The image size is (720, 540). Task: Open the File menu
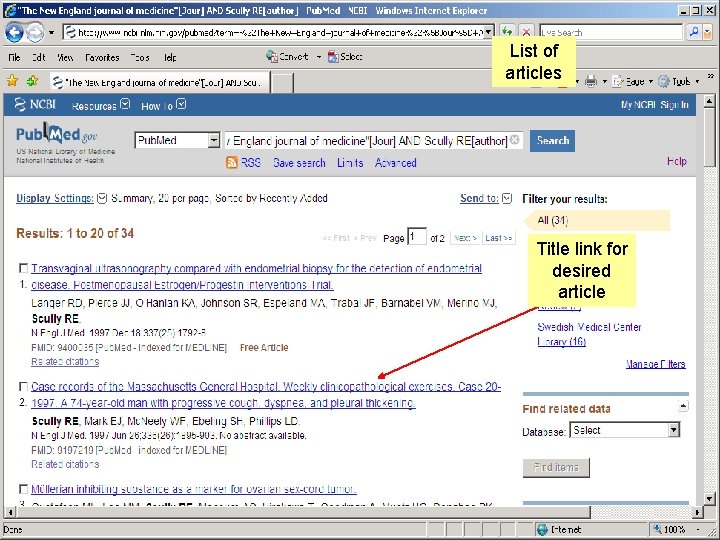(14, 57)
